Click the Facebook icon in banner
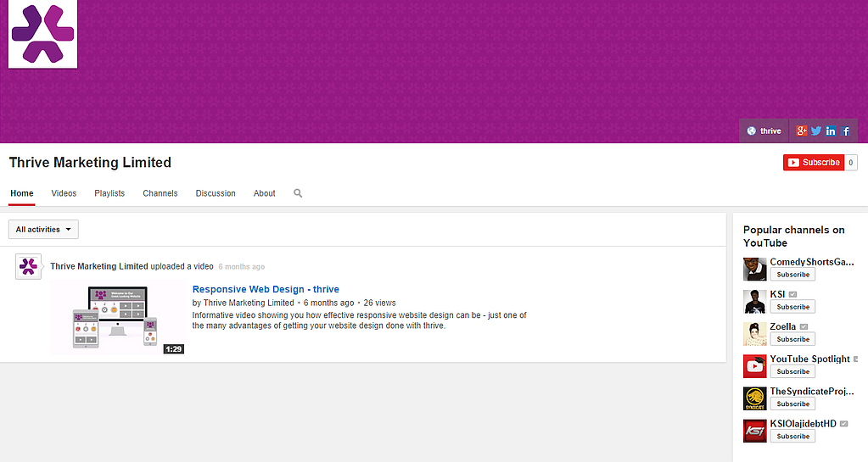Viewport: 868px width, 462px height. (846, 131)
